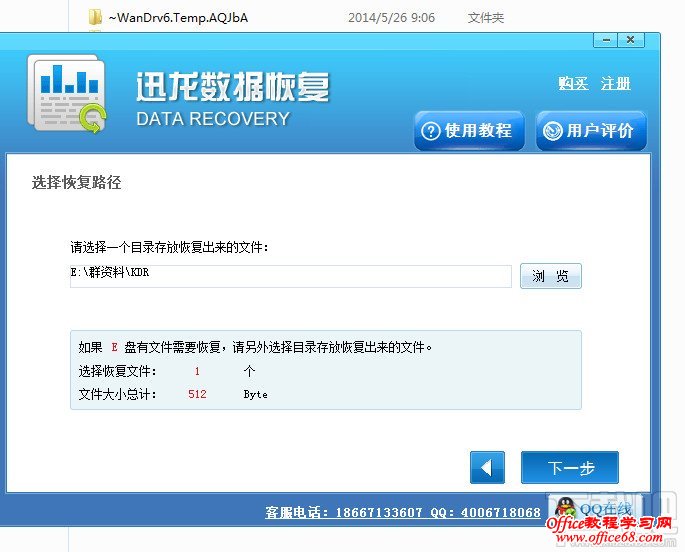
Task: Click the 请选择一个目录存放恢复出来的文件 label
Action: point(169,248)
